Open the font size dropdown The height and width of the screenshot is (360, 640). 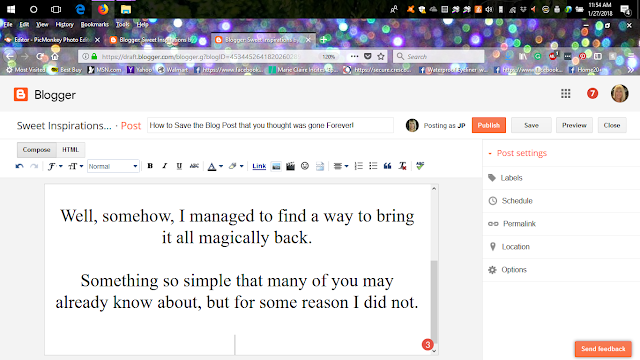76,166
